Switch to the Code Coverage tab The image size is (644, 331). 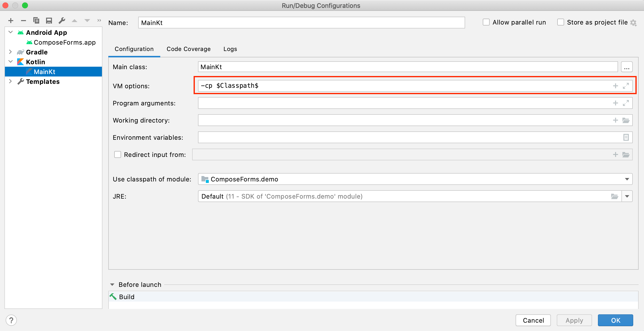point(188,49)
